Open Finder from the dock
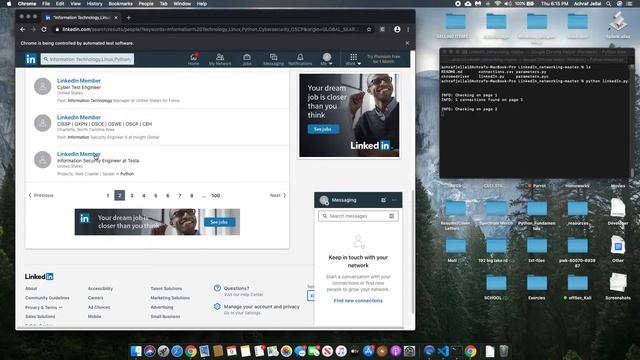The image size is (640, 360). point(136,351)
